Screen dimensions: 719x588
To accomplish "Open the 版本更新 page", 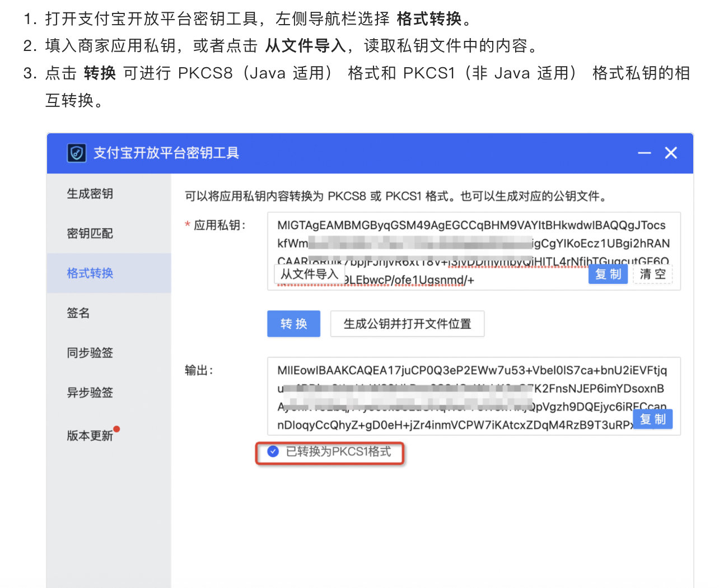I will pyautogui.click(x=90, y=436).
